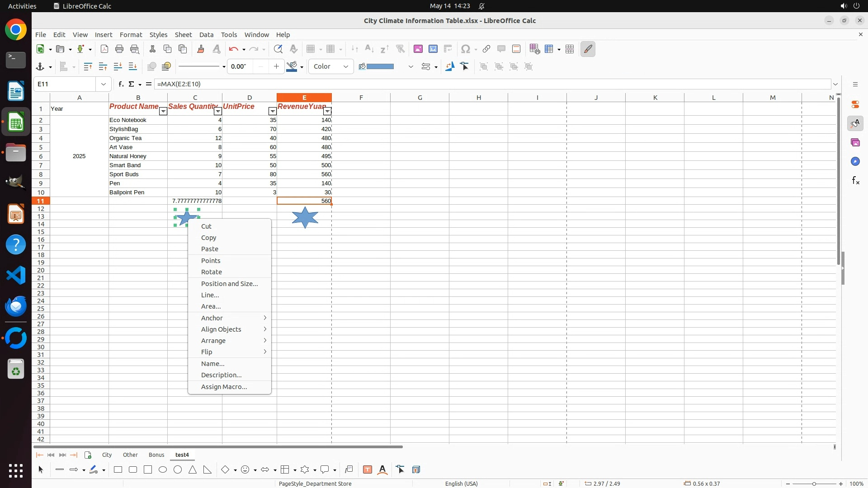The image size is (868, 488).
Task: Toggle the Show Draw Functions button
Action: tap(588, 49)
